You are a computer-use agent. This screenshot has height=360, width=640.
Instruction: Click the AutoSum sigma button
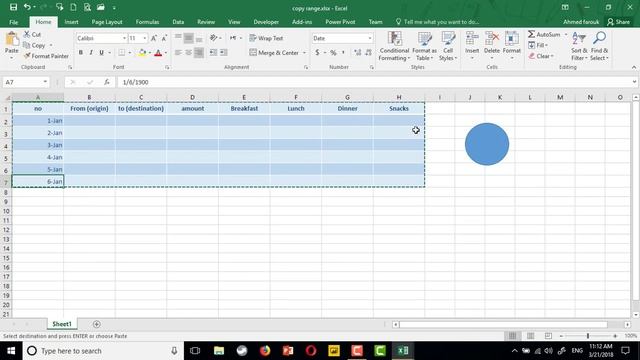[544, 34]
